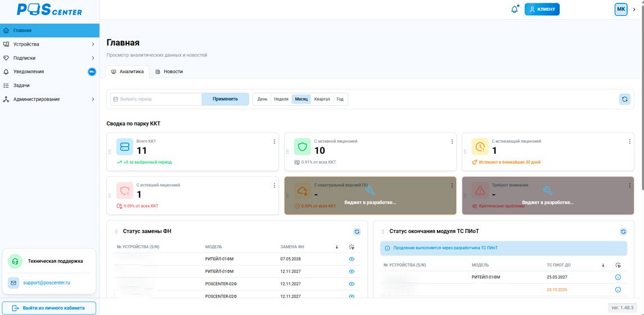Click the ver. 1.48.3 label

click(622, 308)
